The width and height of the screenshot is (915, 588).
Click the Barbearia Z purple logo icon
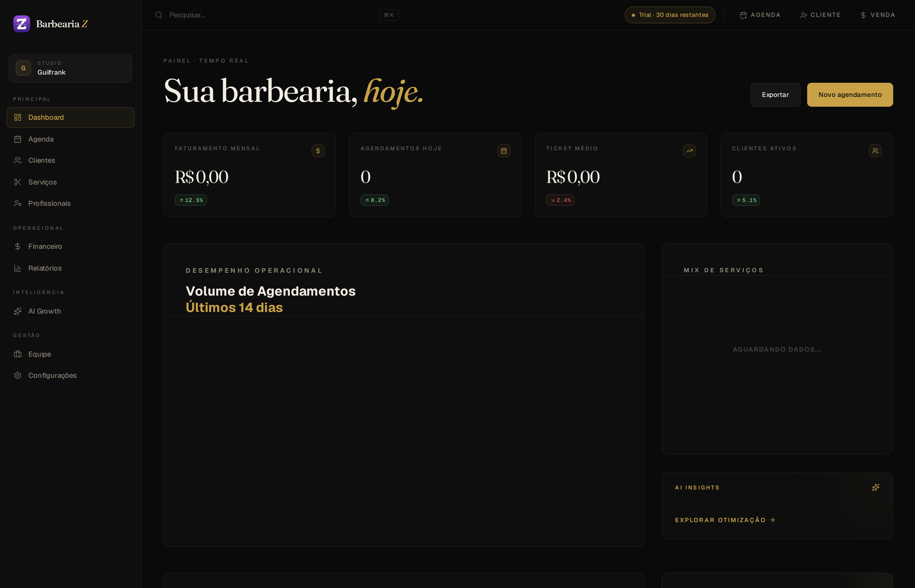pos(22,24)
